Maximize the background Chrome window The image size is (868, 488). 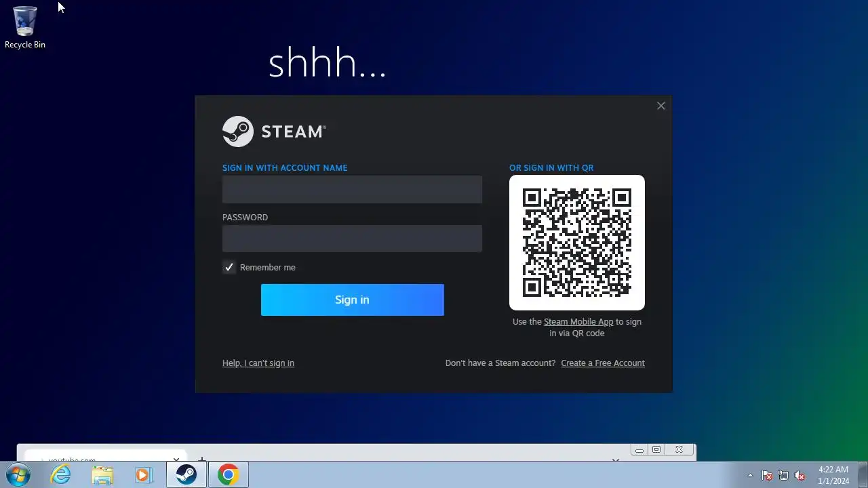(656, 450)
